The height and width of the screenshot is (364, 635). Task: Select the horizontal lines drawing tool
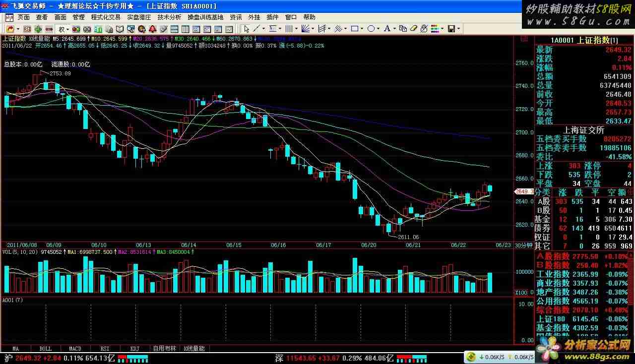272,29
